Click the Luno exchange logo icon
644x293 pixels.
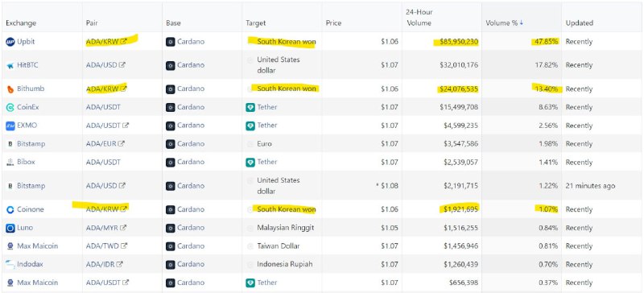coord(10,228)
